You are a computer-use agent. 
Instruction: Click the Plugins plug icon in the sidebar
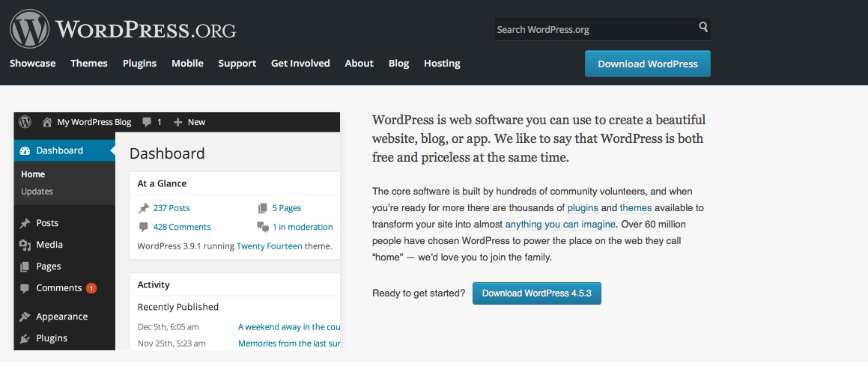[x=25, y=338]
